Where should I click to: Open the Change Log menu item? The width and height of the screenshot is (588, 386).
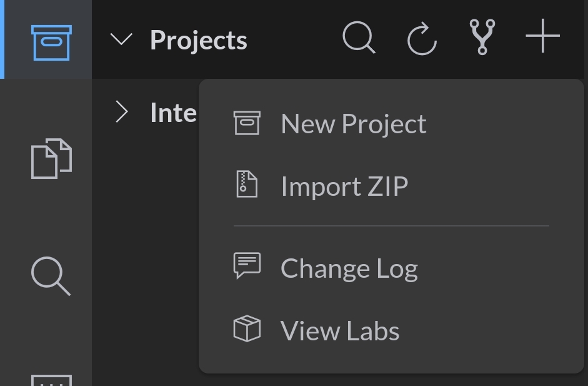(x=349, y=268)
